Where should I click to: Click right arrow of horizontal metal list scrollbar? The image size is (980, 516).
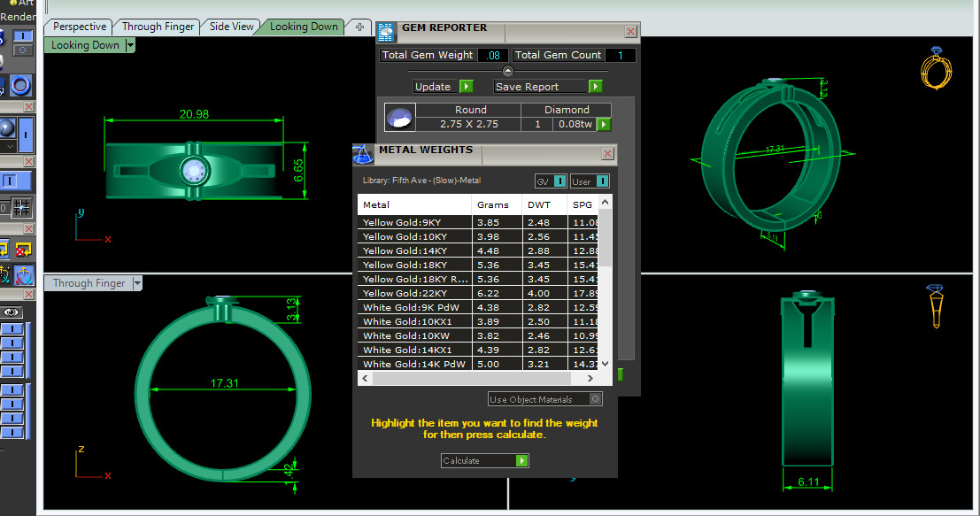click(x=590, y=378)
